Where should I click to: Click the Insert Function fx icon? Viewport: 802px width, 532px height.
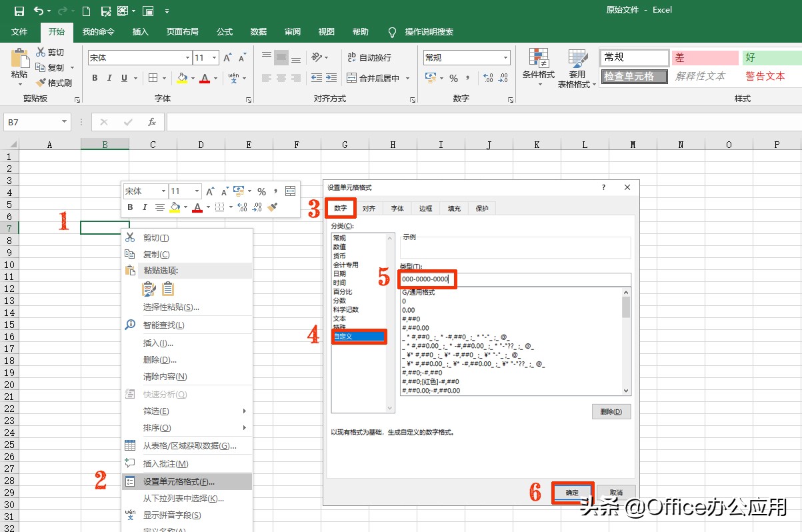(152, 122)
